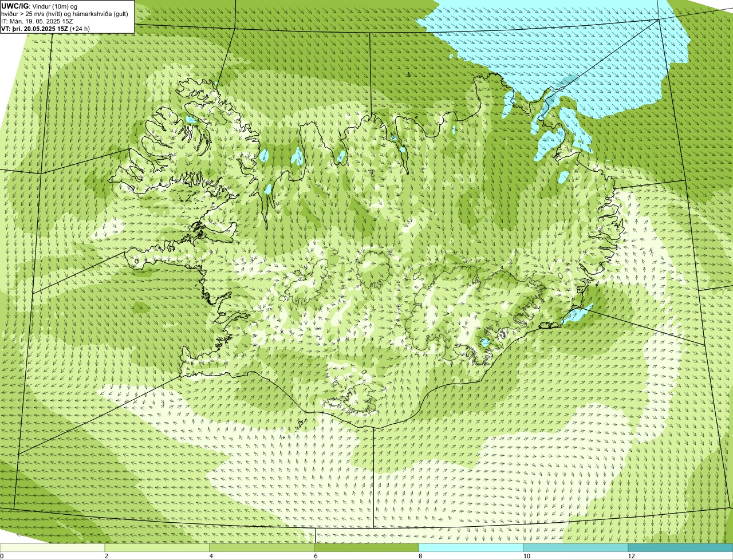The image size is (733, 560).
Task: Click the "8" label under the scale
Action: click(420, 556)
